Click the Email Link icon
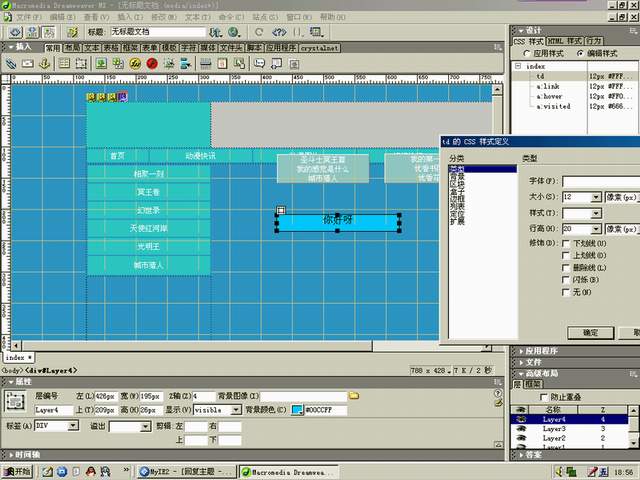The image size is (640, 480). pyautogui.click(x=29, y=63)
